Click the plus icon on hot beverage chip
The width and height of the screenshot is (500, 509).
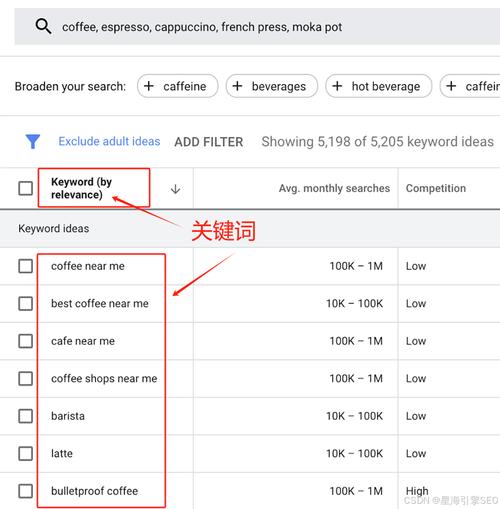(x=337, y=86)
